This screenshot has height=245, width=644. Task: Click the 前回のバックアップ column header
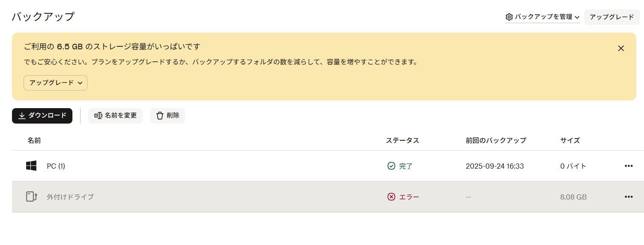496,140
